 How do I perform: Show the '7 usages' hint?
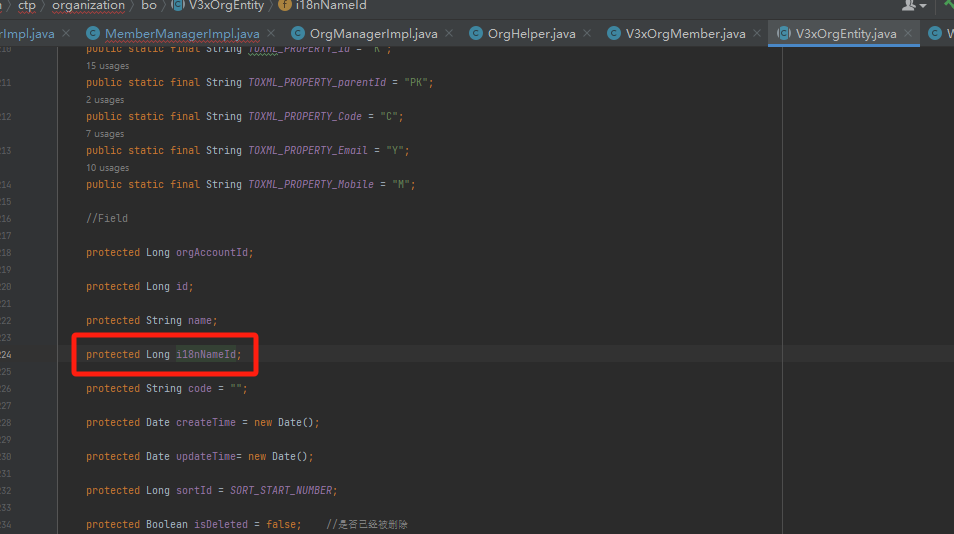coord(105,134)
